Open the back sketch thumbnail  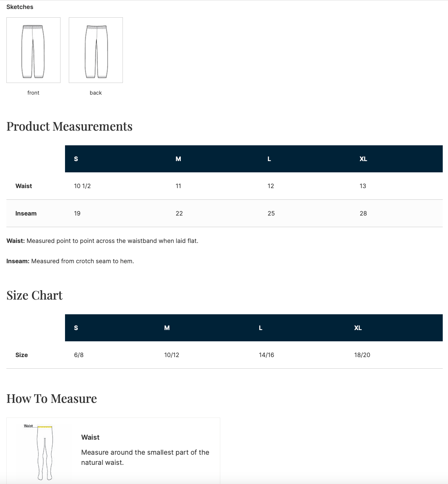96,50
